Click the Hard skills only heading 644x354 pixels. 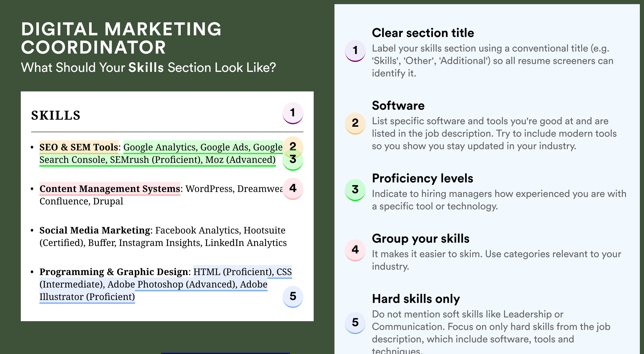coord(416,299)
